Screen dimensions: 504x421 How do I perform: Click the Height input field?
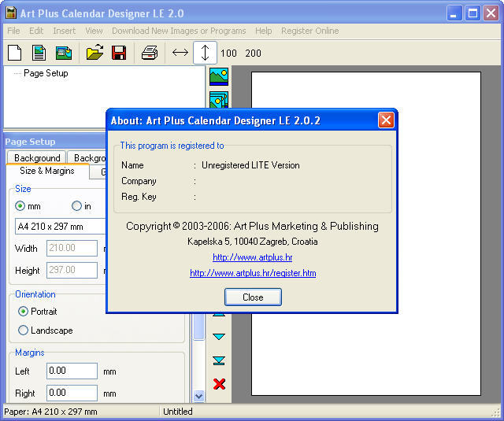tap(72, 270)
